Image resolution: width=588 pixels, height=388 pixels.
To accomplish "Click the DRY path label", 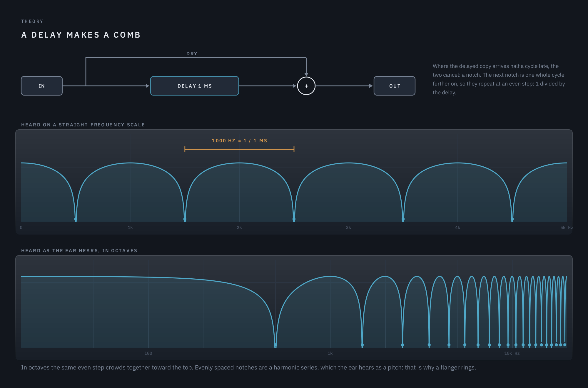I will (x=192, y=53).
